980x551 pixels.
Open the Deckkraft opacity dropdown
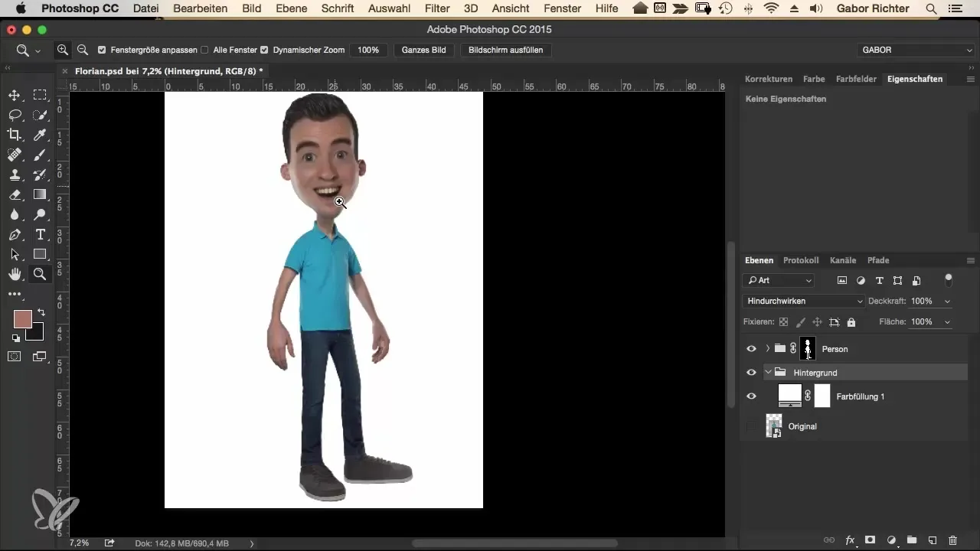[x=948, y=302]
